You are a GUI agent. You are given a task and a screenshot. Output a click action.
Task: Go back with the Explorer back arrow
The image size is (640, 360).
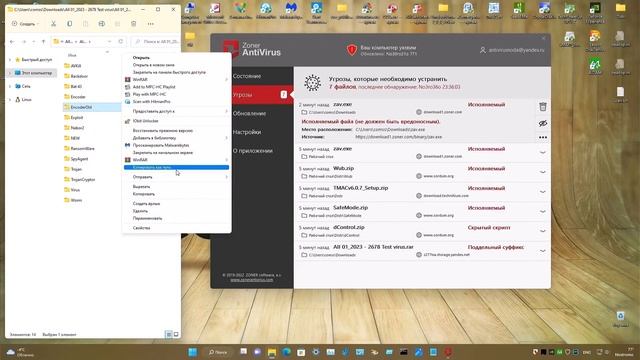[12, 42]
